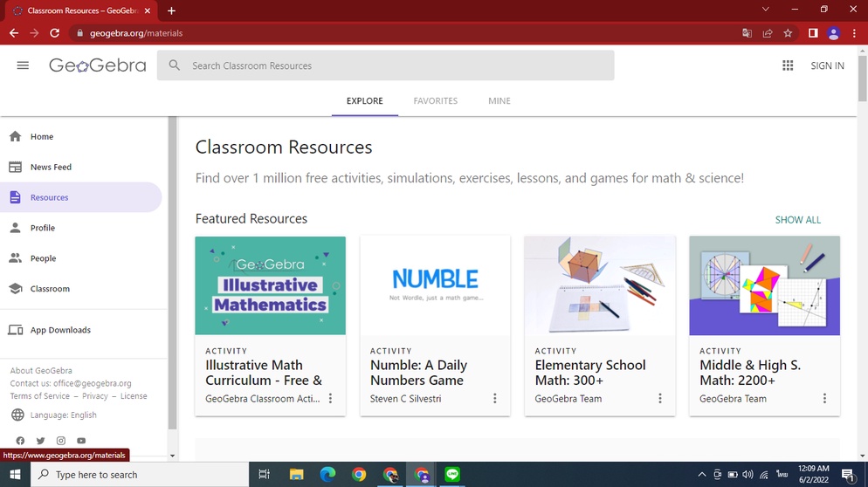Click the App Downloads devices icon
The width and height of the screenshot is (868, 487).
click(16, 330)
